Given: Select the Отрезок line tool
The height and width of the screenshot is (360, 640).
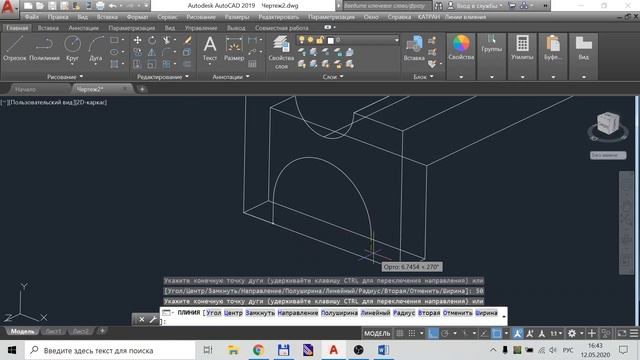Looking at the screenshot, I should tap(15, 48).
